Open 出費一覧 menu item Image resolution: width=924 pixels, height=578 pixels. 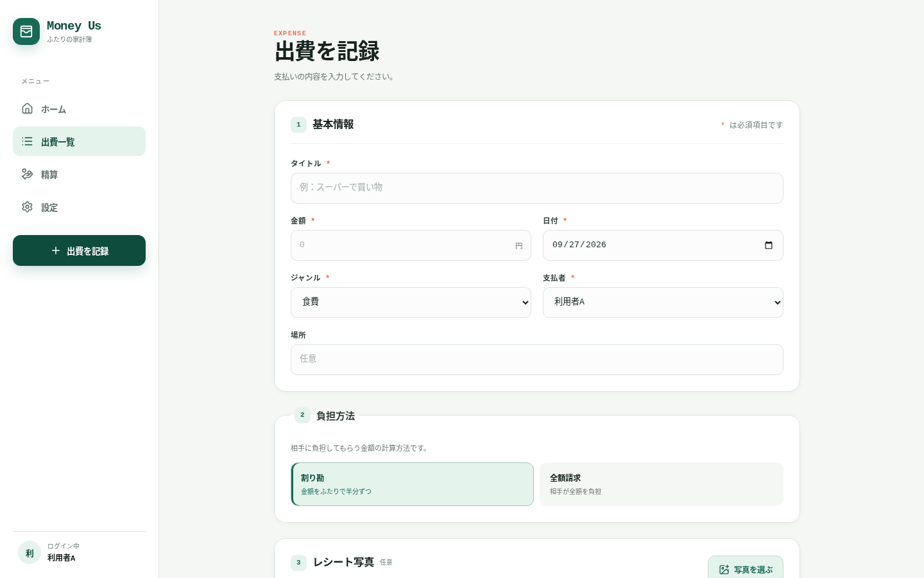click(x=79, y=141)
